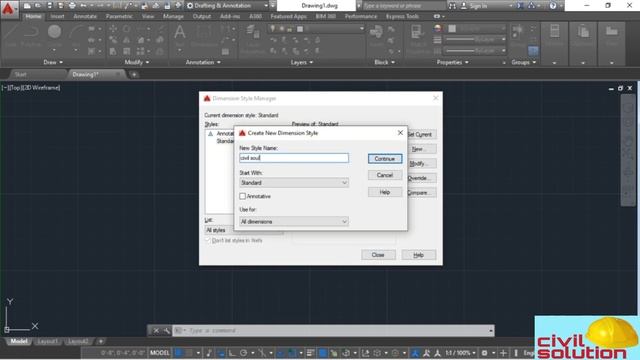Switch to the Insert ribbon tab
This screenshot has height=360, width=640.
[x=58, y=16]
